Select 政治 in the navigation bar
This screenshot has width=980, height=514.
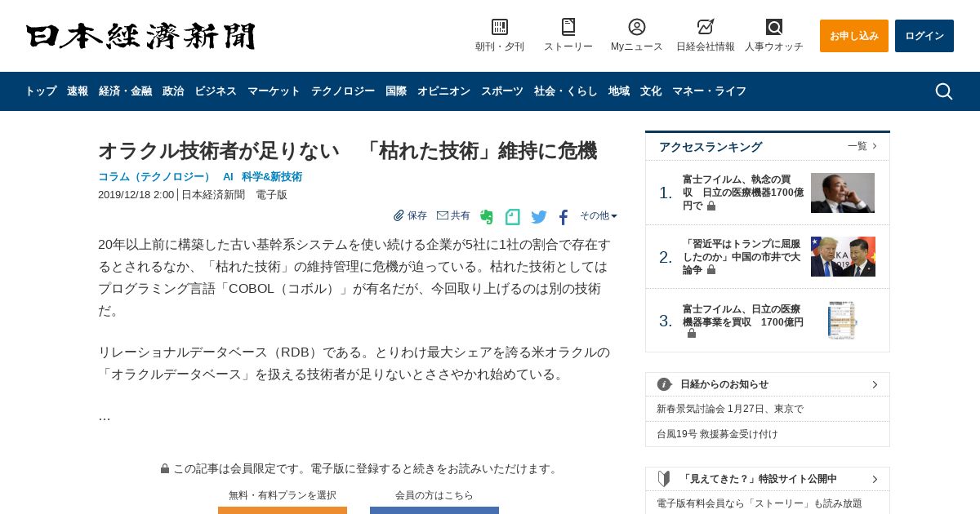click(x=173, y=91)
